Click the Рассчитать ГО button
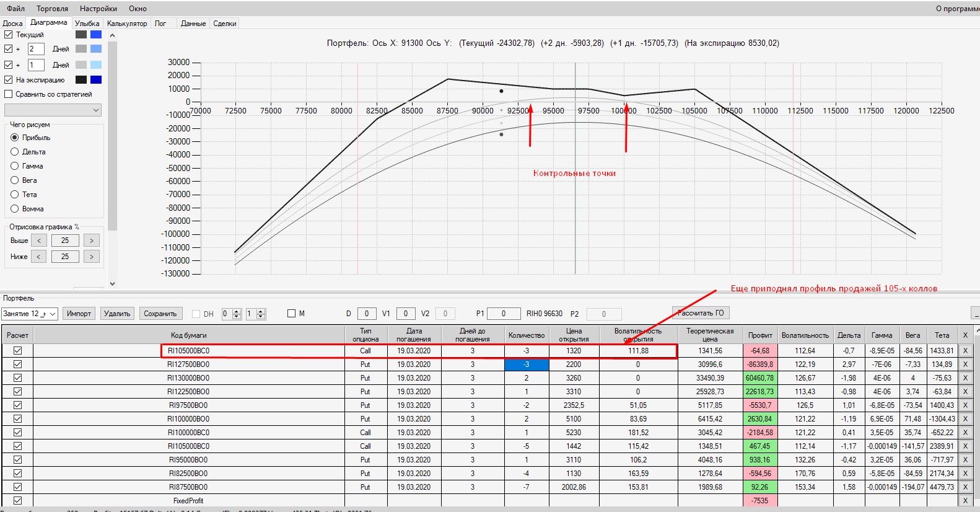 pyautogui.click(x=701, y=313)
